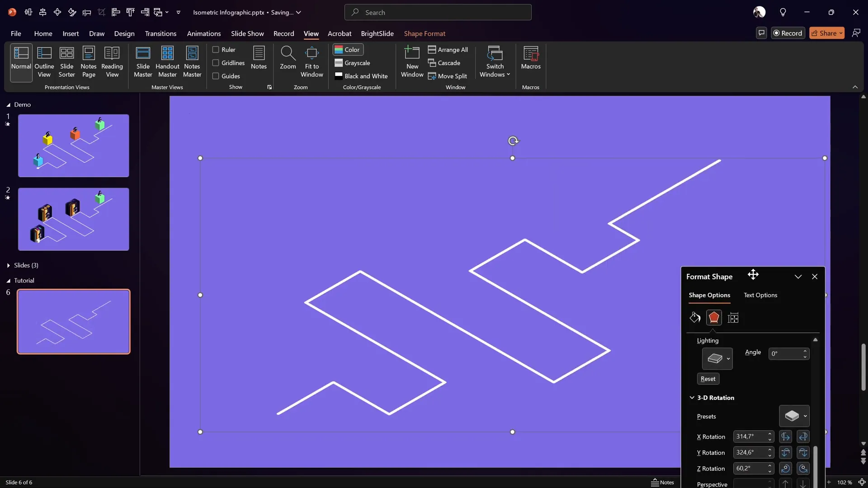Open a New Window
This screenshot has width=868, height=488.
pyautogui.click(x=412, y=62)
